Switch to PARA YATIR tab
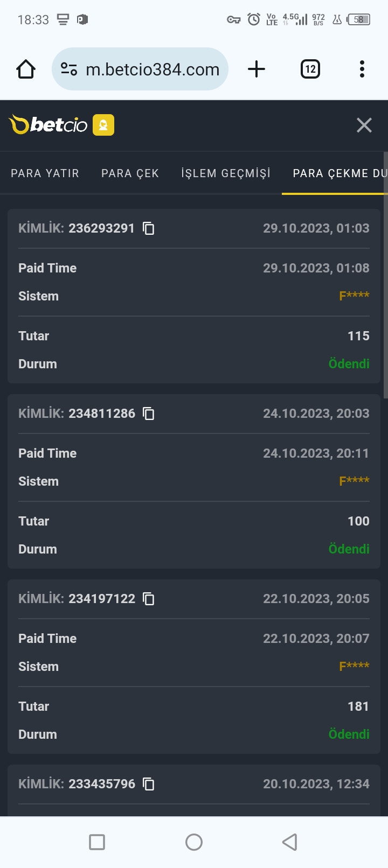 point(45,173)
